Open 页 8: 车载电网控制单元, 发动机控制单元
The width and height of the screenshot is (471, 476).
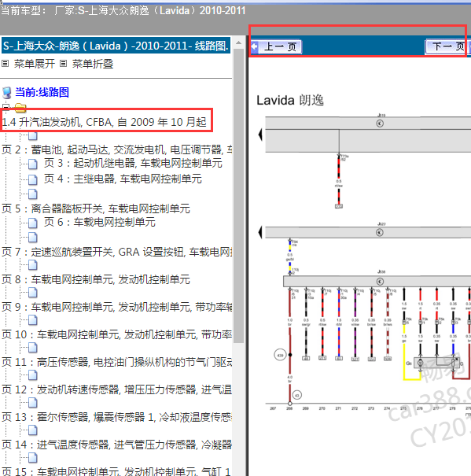point(96,279)
